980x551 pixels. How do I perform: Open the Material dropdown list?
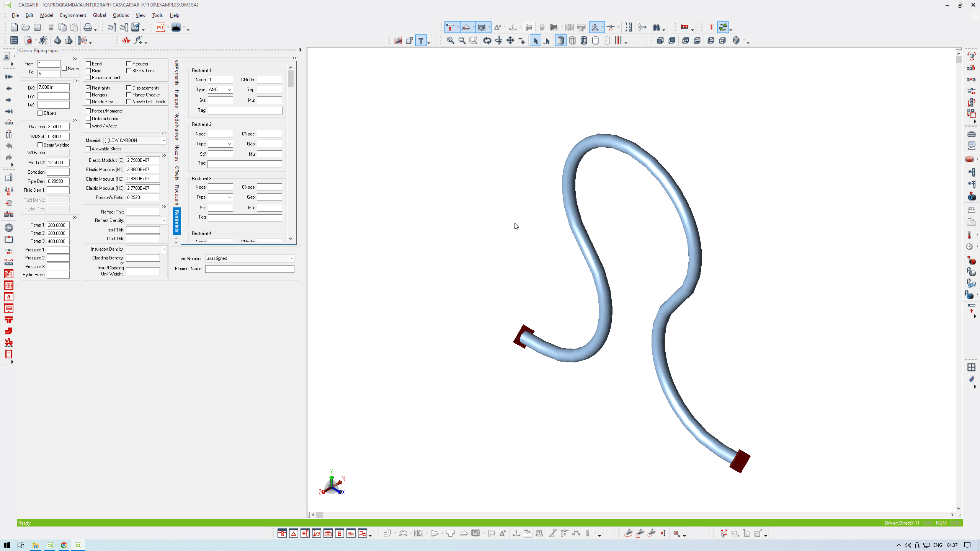(163, 140)
